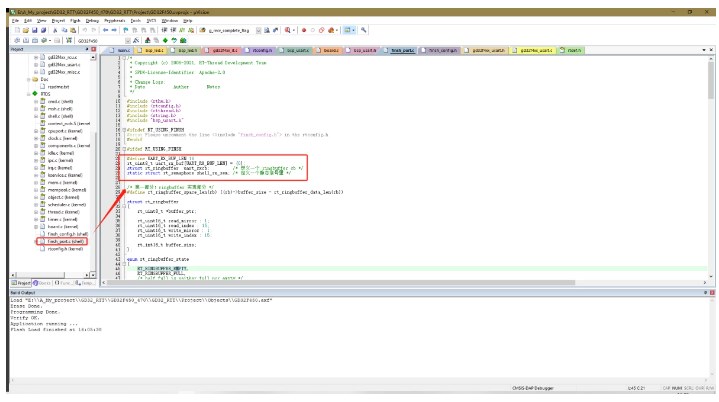Viewport: 719px width, 402px height.
Task: Open Configuration with the wrench icon
Action: pos(364,30)
